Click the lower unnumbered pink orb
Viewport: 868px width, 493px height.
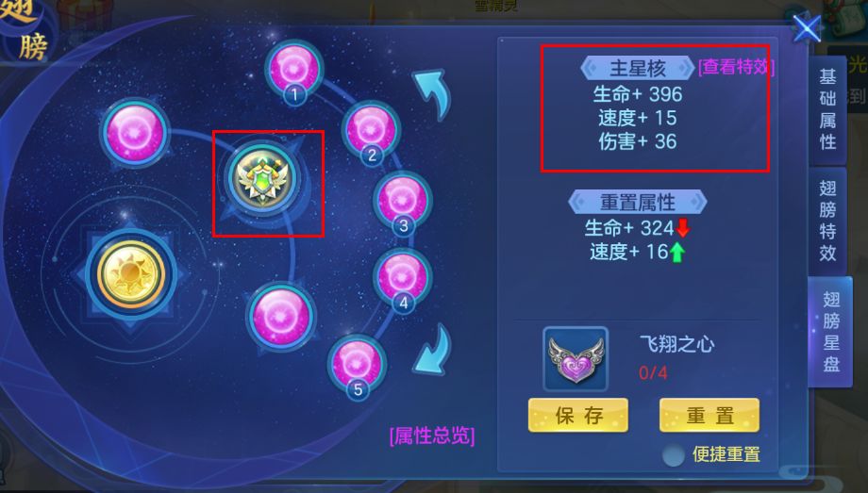pyautogui.click(x=281, y=317)
